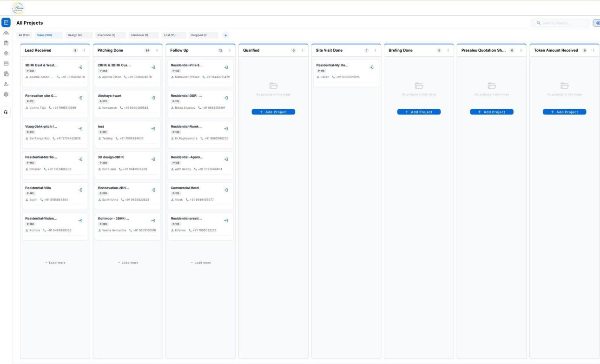600x364 pixels.
Task: Move stage of Residential-DSR project P-131
Action: tap(226, 98)
